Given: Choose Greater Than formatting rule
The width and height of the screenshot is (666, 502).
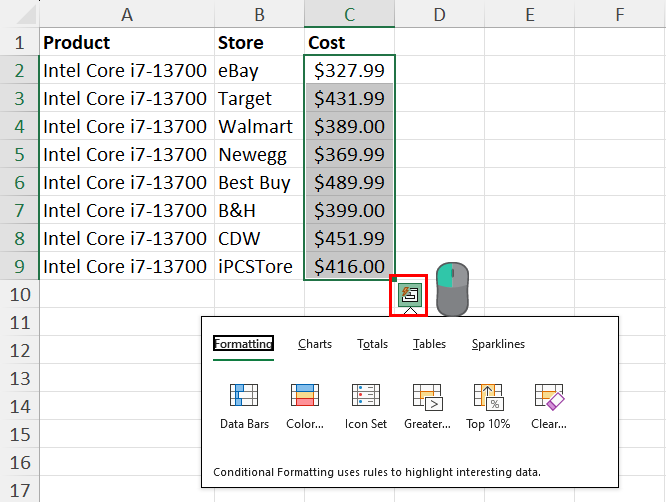Looking at the screenshot, I should 427,406.
